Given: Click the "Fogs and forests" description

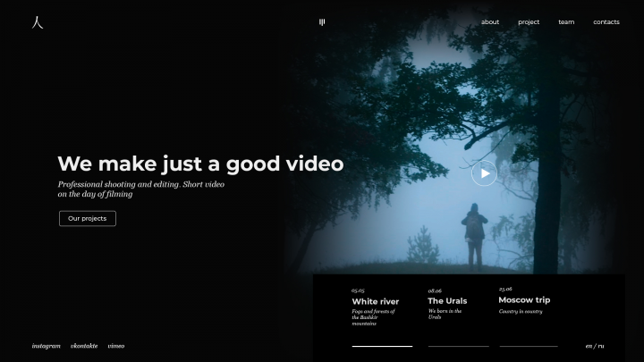Looking at the screenshot, I should (x=373, y=317).
